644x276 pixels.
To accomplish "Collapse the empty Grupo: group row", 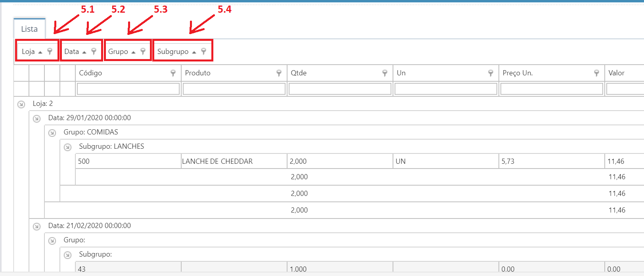I will 52,241.
